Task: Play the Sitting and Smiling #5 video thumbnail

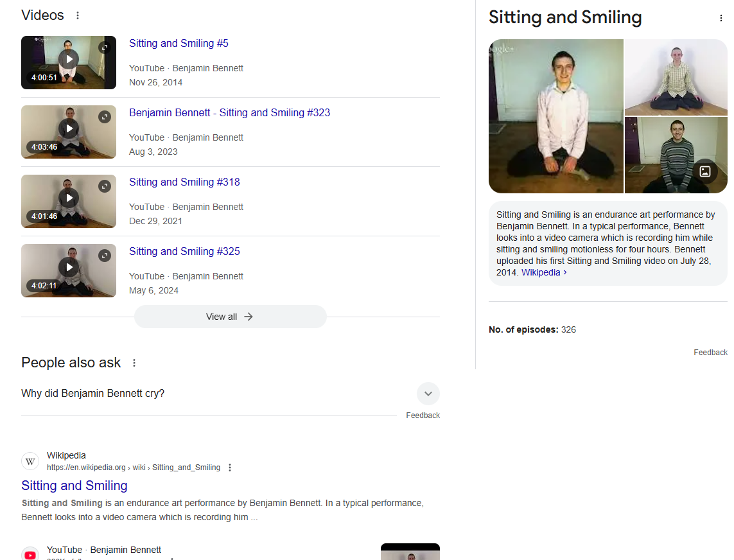Action: (x=69, y=62)
